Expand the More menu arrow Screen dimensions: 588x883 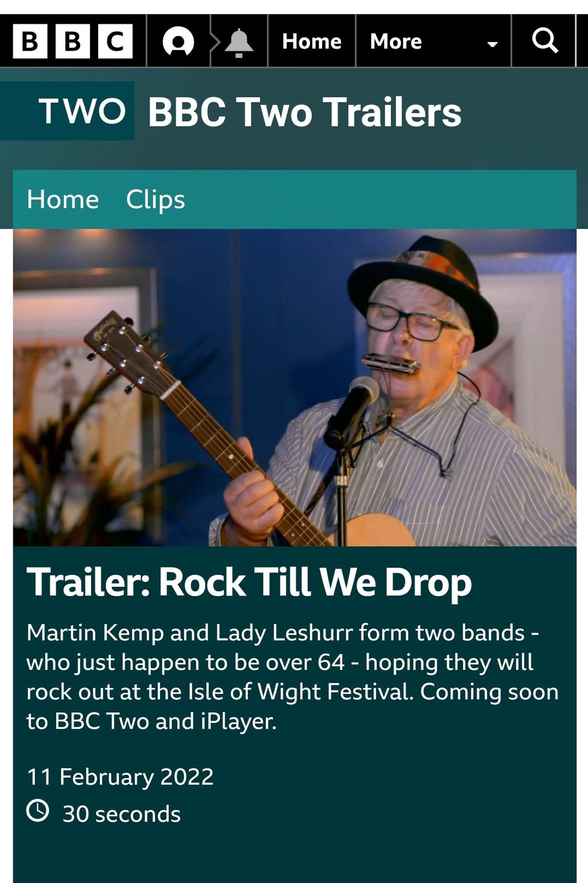tap(492, 44)
